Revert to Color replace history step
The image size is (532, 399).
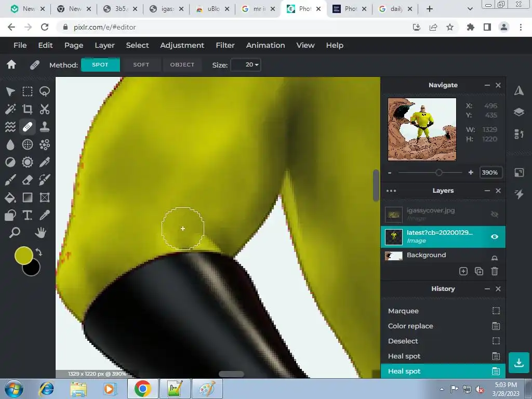point(443,326)
